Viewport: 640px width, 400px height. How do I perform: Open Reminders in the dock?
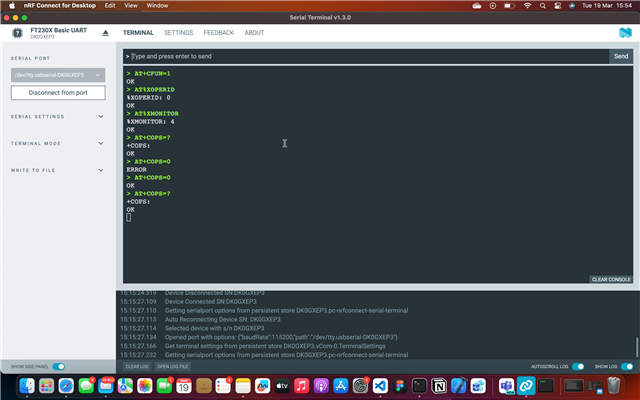223,385
